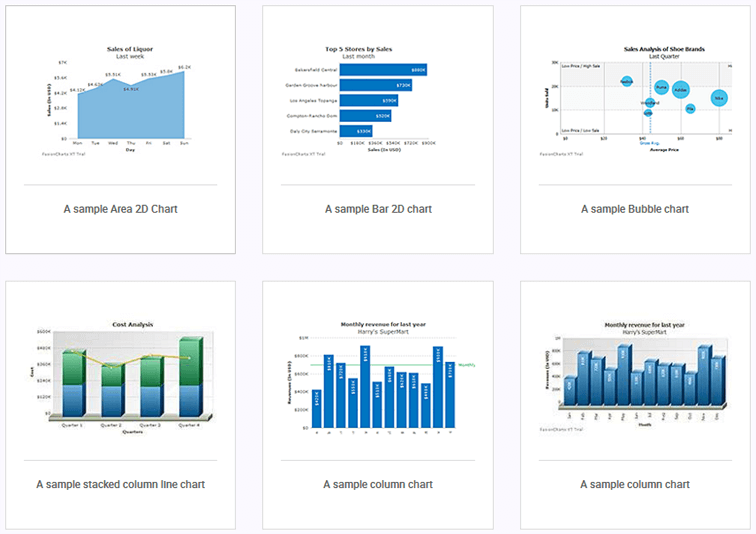Click the Adidas bubble in shoe chart
Screen dimensions: 756x534
click(681, 90)
